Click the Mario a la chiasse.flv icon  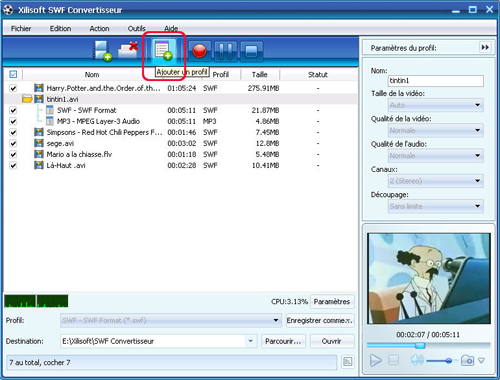(39, 154)
